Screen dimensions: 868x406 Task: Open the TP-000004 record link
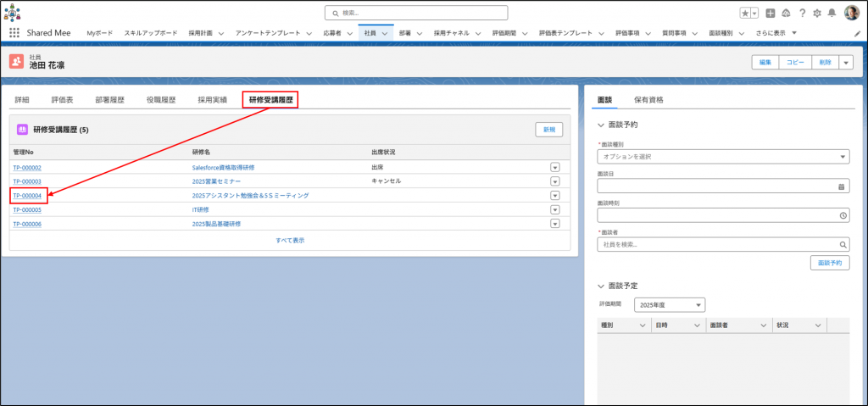point(27,196)
